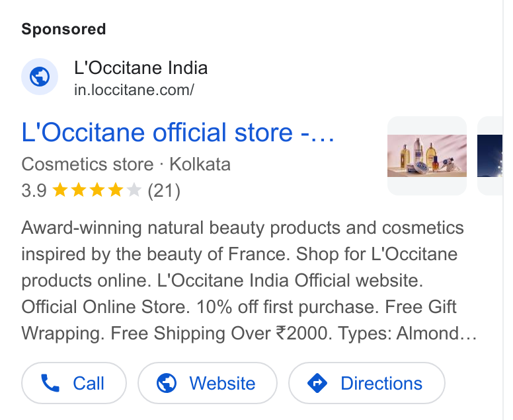Viewport: 513px width, 420px height.
Task: Open the partially visible dark thumbnail
Action: (x=490, y=156)
